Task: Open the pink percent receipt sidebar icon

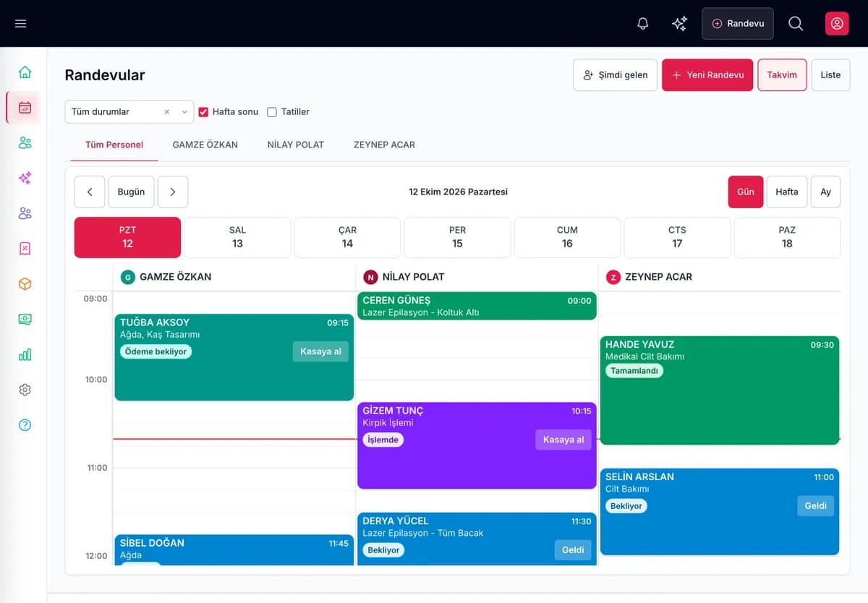Action: [25, 249]
